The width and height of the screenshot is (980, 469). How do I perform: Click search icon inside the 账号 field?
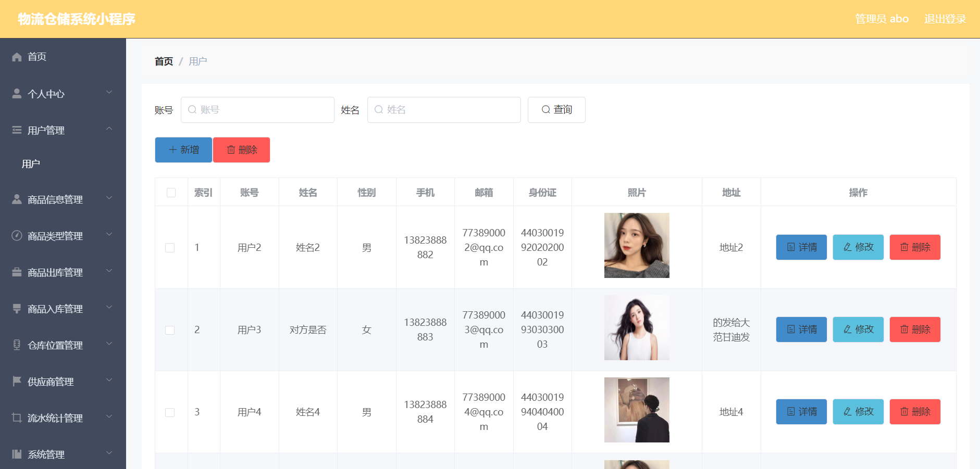coord(192,109)
